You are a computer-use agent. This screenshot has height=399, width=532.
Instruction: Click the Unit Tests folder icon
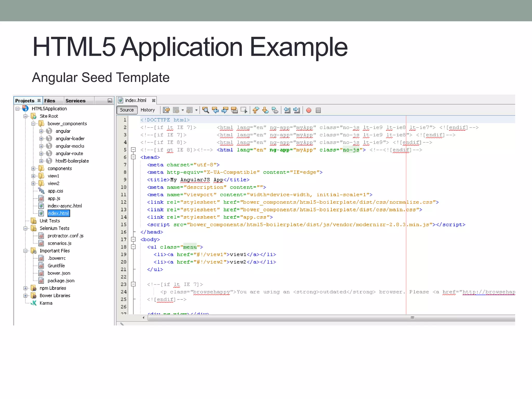34,221
